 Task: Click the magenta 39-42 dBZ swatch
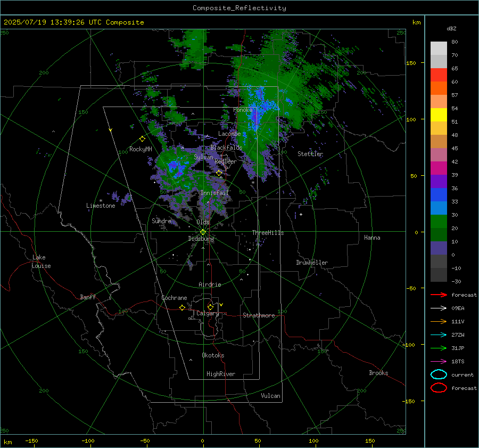[439, 168]
